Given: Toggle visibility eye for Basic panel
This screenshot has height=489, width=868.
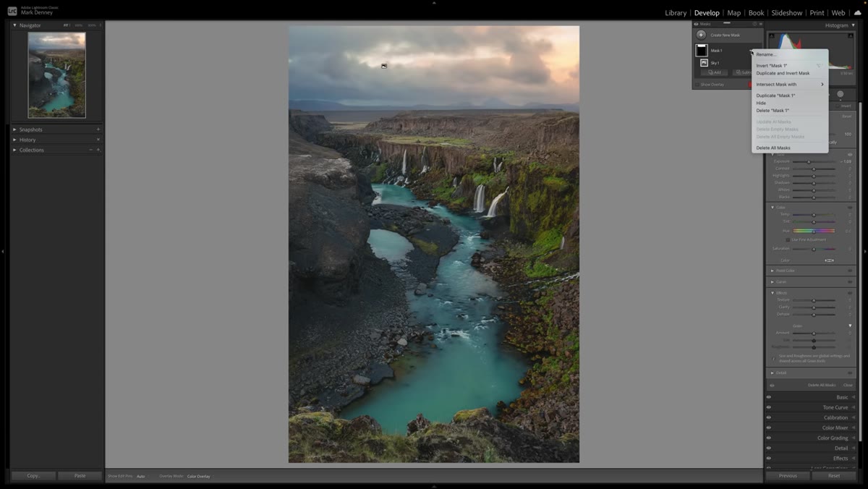Looking at the screenshot, I should pyautogui.click(x=769, y=397).
